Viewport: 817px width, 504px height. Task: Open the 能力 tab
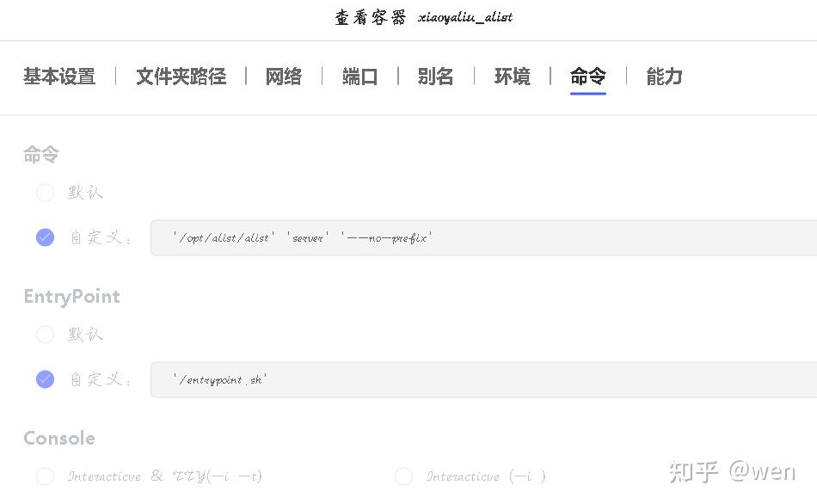[x=663, y=77]
